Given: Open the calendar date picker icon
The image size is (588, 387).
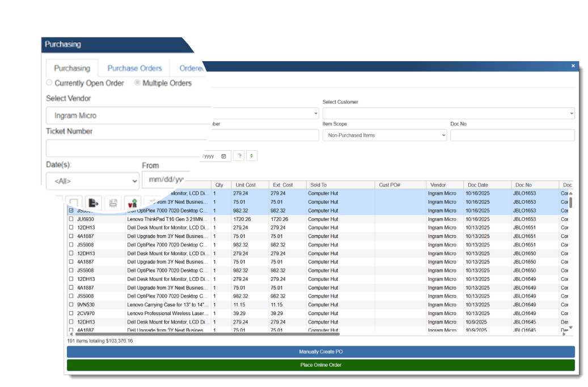Looking at the screenshot, I should 223,156.
